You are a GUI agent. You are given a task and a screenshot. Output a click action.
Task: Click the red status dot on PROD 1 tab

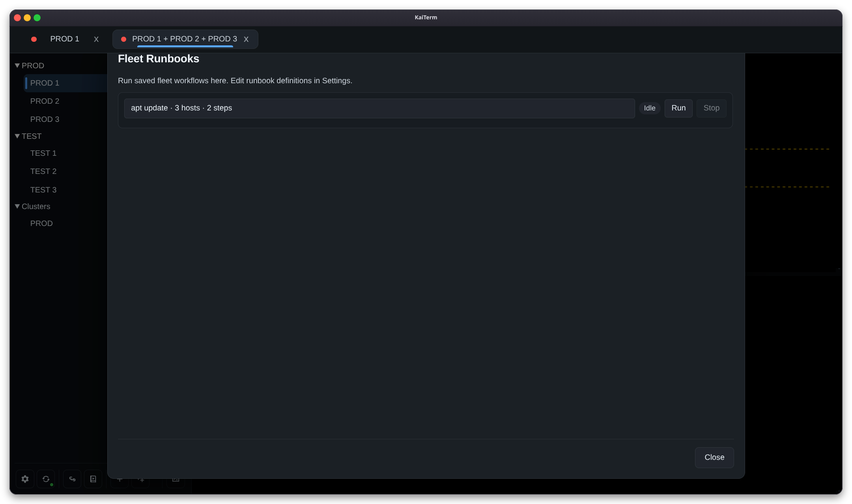[34, 39]
